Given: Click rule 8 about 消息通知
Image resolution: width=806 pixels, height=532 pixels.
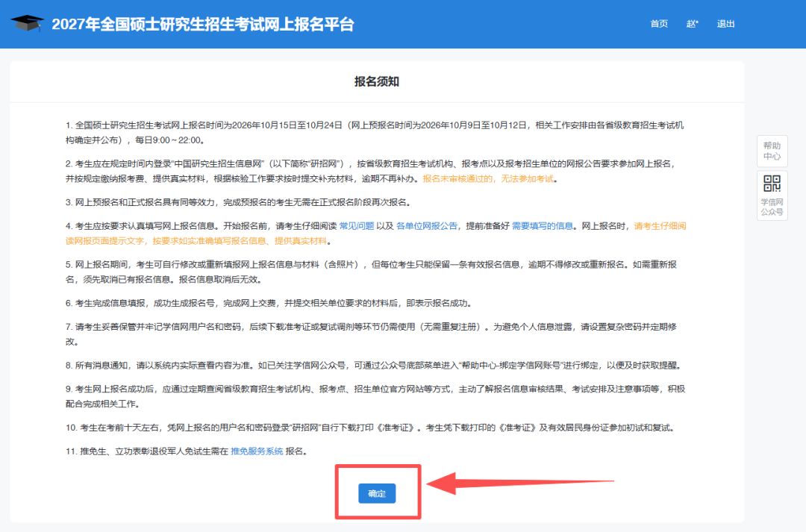Looking at the screenshot, I should tap(375, 366).
